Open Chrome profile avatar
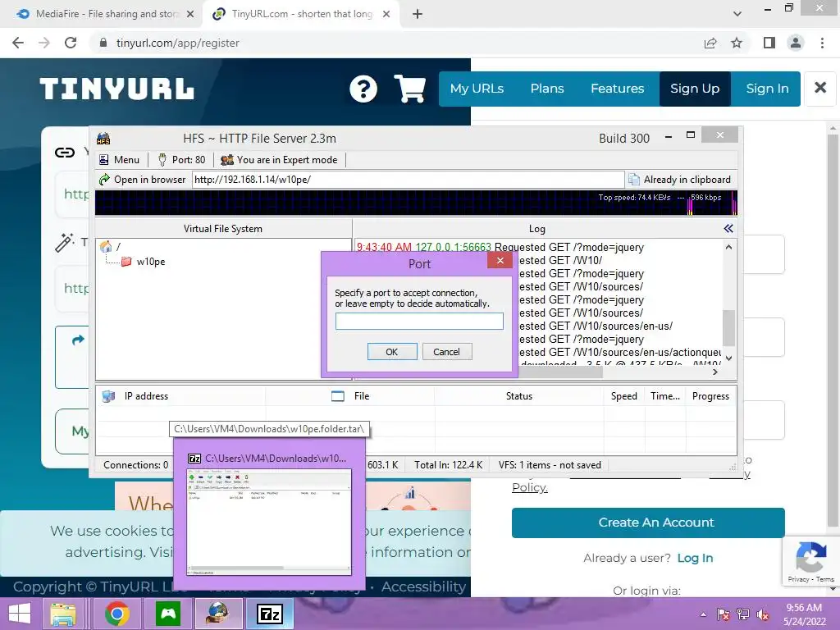The image size is (840, 630). tap(796, 43)
